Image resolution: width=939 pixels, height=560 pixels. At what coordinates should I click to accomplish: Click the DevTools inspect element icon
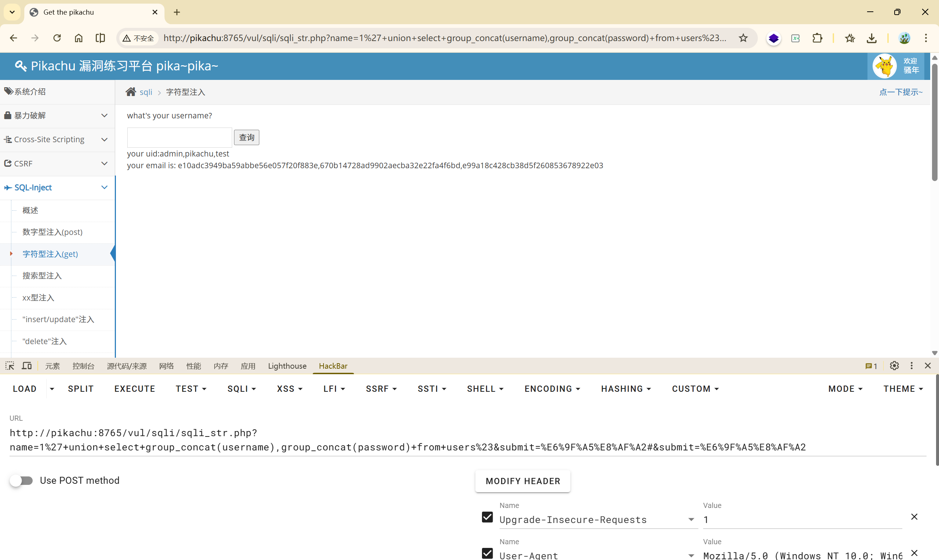10,366
